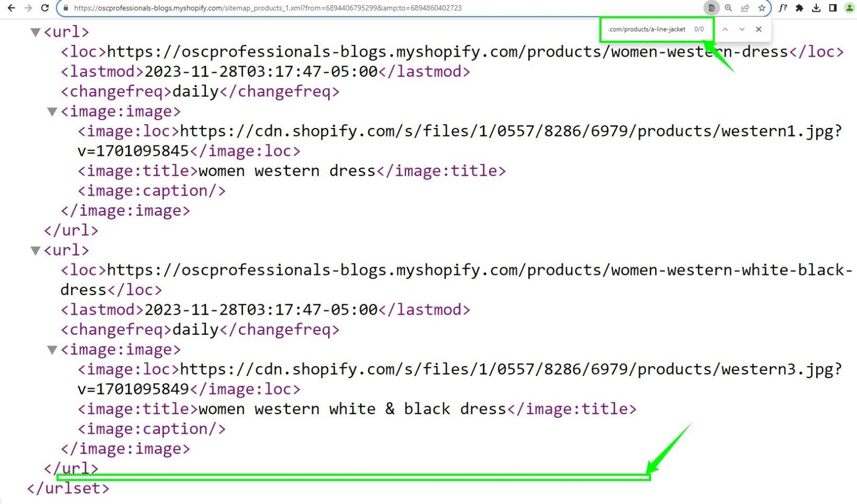Click the forward navigation arrow

(28, 8)
